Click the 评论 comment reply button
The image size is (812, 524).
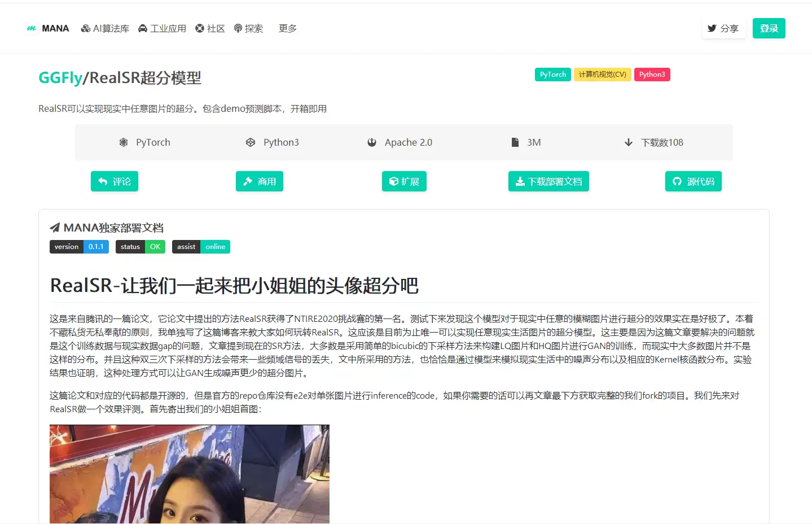115,181
